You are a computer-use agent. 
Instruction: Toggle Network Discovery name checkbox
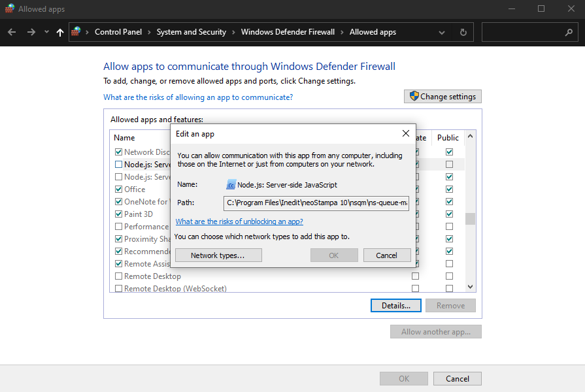tap(119, 152)
